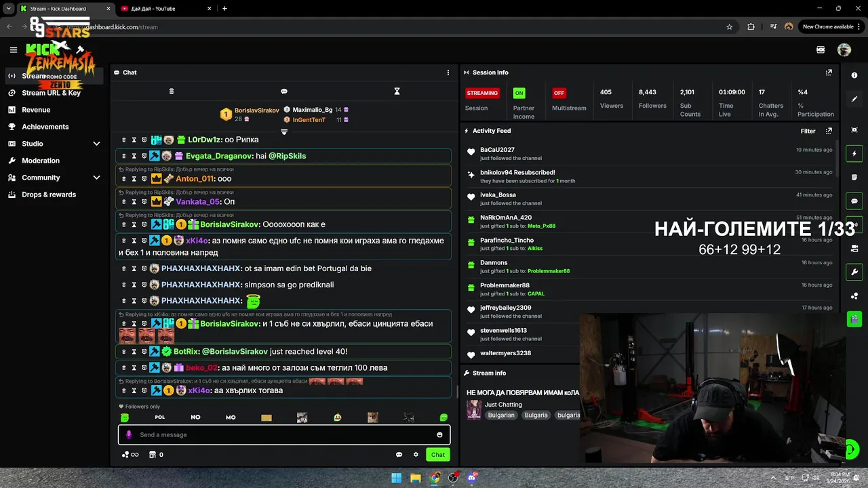Click the camera icon next to profile avatar
Image resolution: width=868 pixels, height=488 pixels.
pos(821,49)
